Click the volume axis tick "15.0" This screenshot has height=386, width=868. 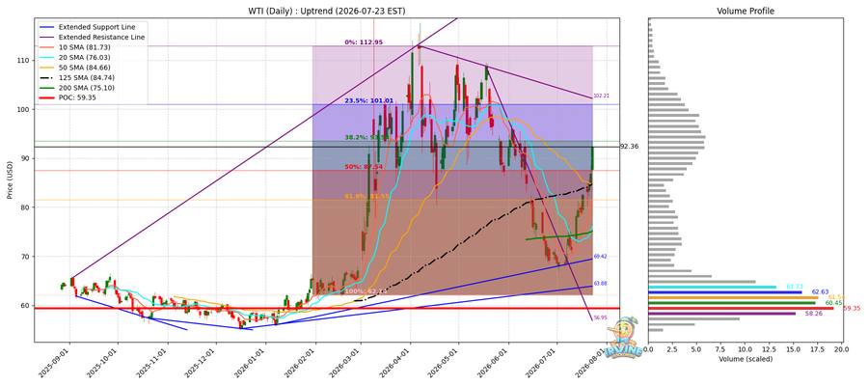pyautogui.click(x=794, y=349)
